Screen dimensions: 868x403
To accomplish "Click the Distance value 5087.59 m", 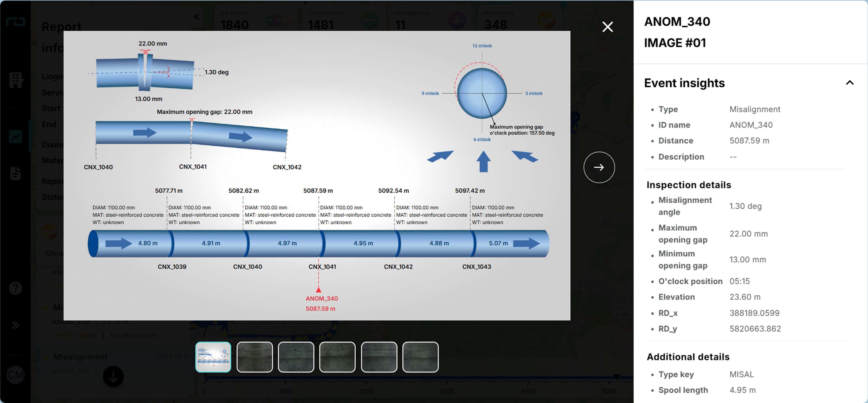I will coord(749,141).
